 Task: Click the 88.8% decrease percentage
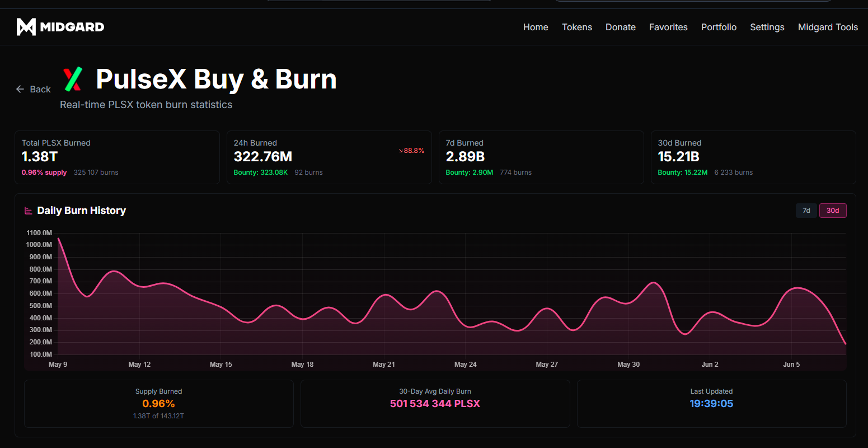414,151
